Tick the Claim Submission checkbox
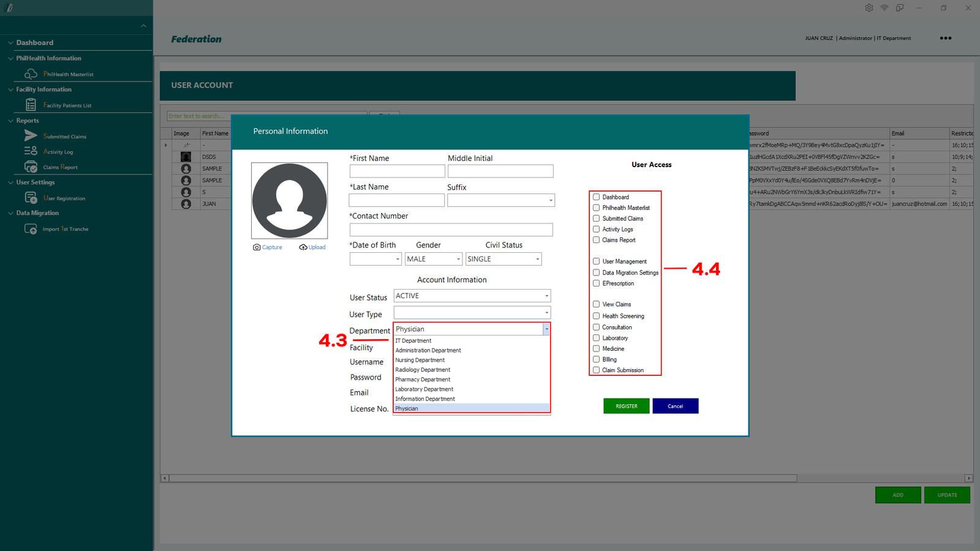Image resolution: width=980 pixels, height=551 pixels. (x=596, y=370)
